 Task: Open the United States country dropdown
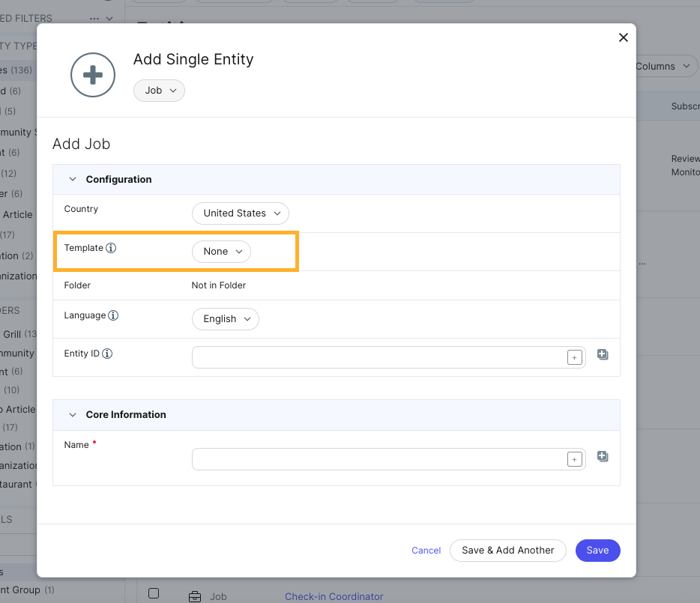click(x=240, y=213)
